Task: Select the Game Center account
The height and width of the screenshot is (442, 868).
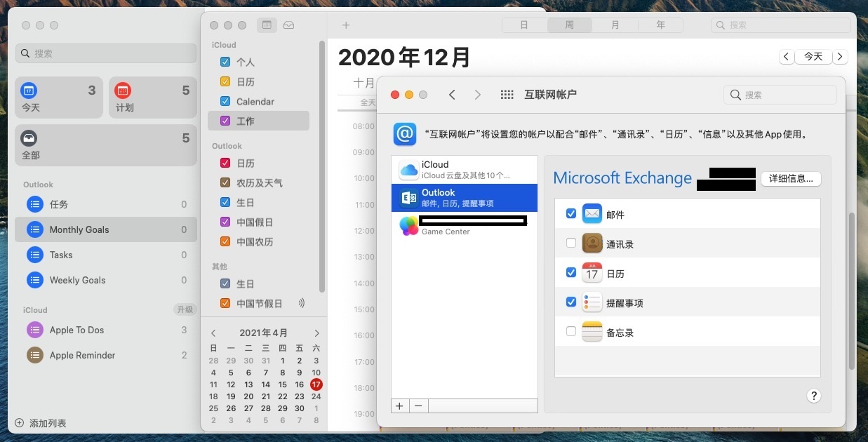Action: coord(465,226)
